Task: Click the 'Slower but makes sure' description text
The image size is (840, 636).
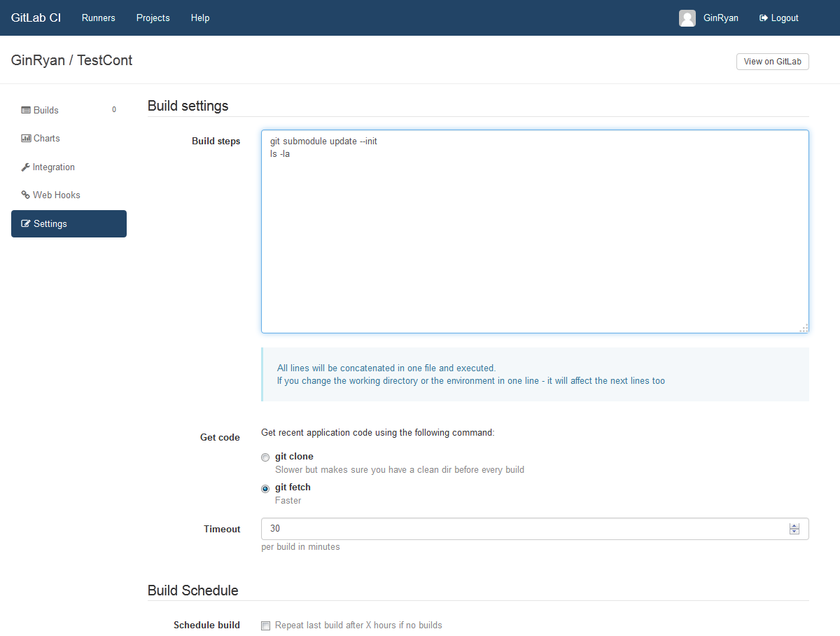Action: tap(400, 469)
